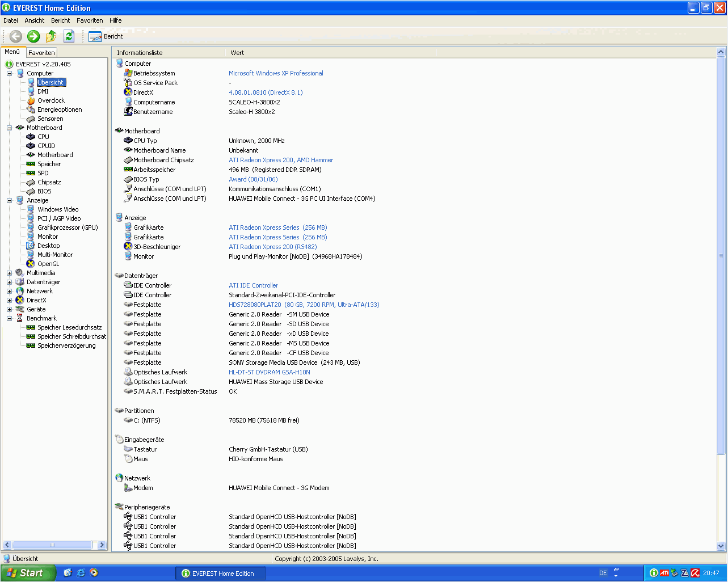
Task: Open the Favoriten menu in menu bar
Action: point(90,20)
